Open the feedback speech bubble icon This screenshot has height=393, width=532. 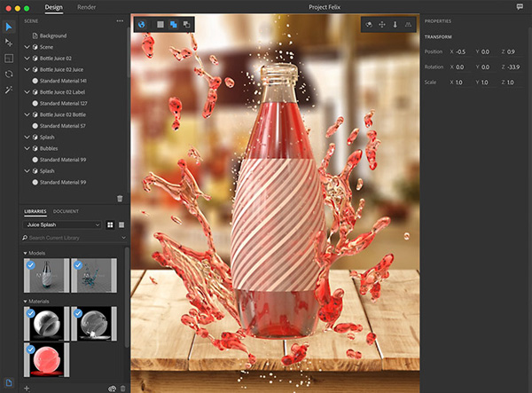pos(520,6)
